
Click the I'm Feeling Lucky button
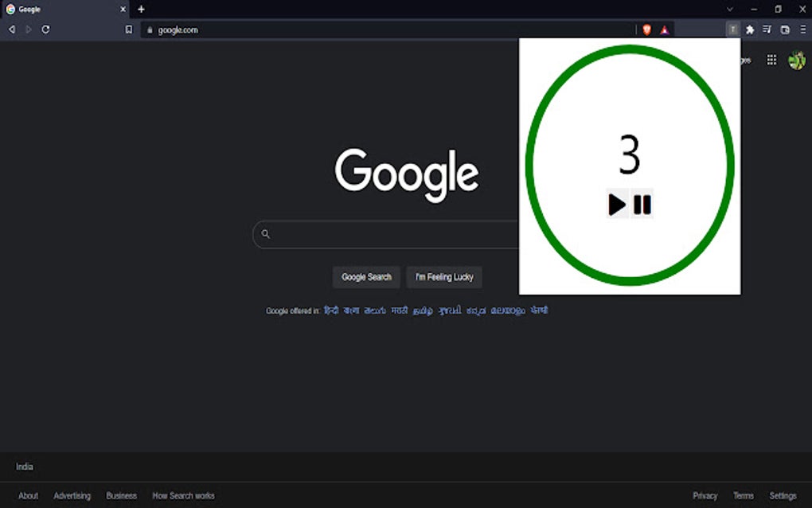point(443,277)
